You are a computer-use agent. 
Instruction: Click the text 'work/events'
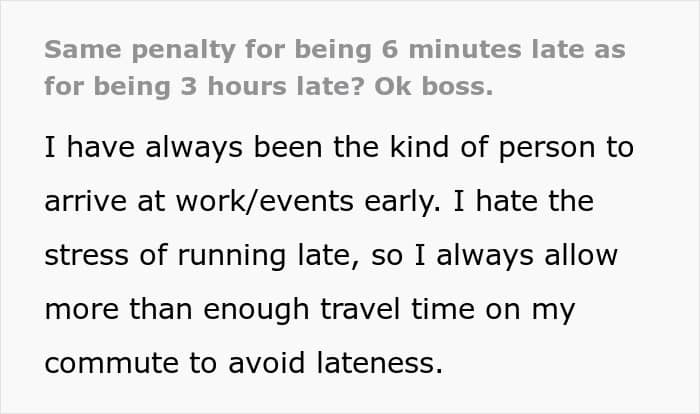click(x=265, y=201)
